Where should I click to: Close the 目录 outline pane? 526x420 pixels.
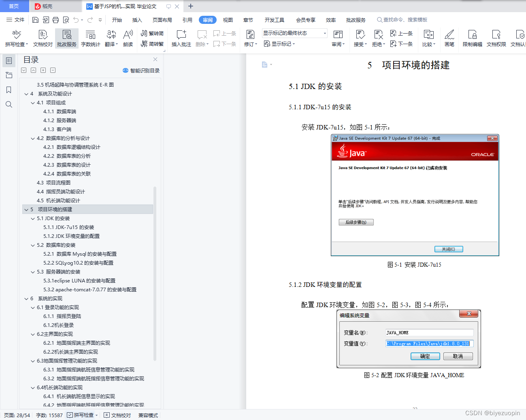pos(155,59)
